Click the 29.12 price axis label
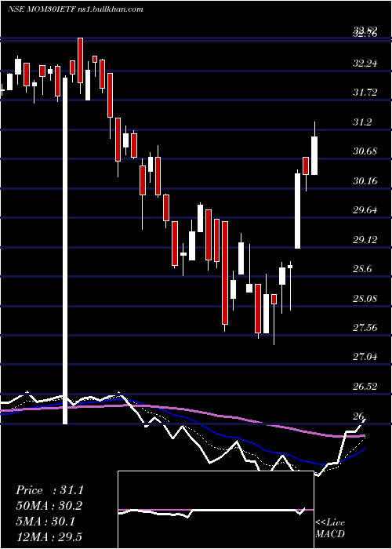 pos(365,240)
